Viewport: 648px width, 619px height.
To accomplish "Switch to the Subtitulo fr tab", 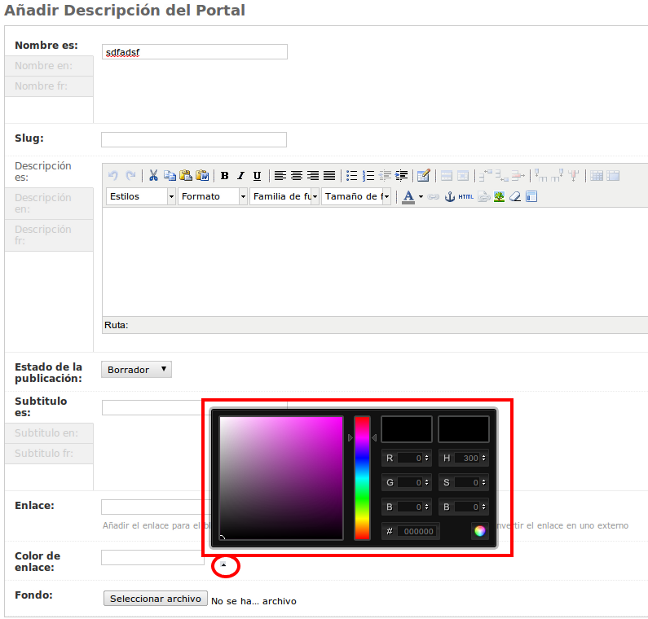I will coord(49,453).
